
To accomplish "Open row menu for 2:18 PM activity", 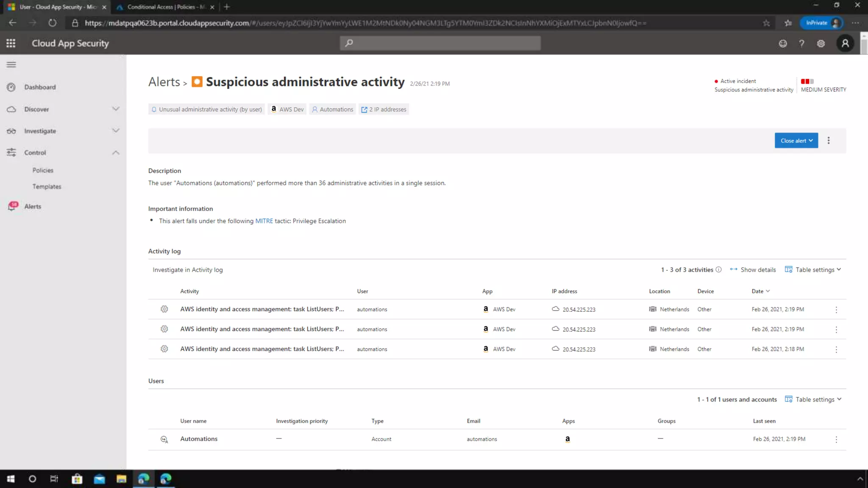I will tap(836, 349).
